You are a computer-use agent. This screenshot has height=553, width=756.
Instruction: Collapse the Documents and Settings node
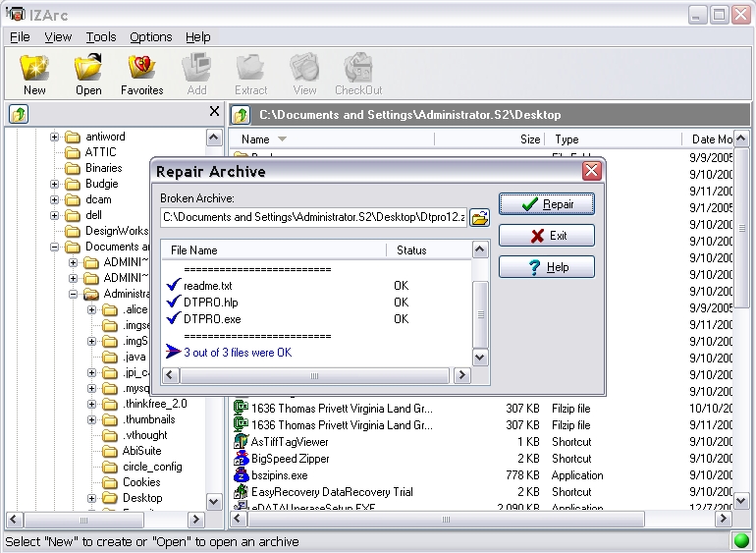point(54,248)
